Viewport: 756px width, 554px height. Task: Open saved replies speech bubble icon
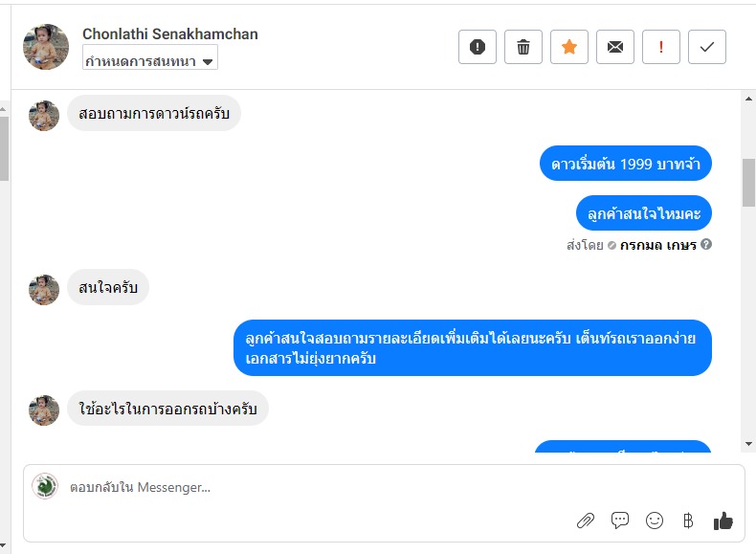620,521
